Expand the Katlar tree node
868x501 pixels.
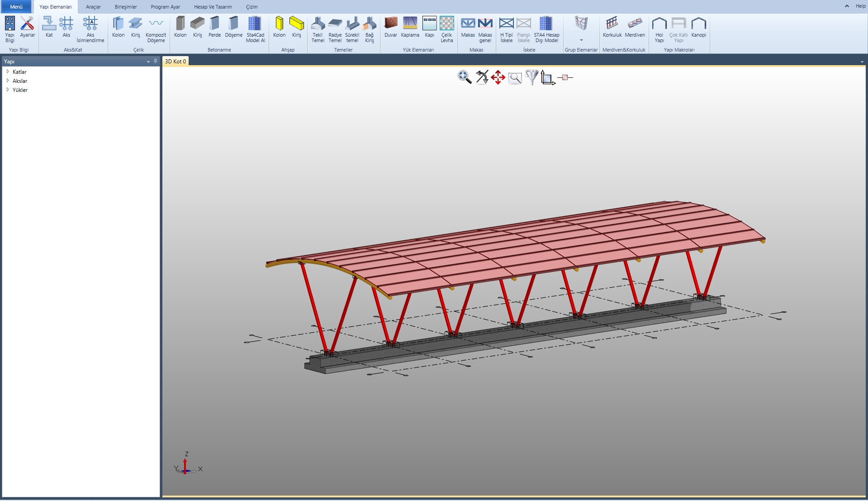point(8,72)
